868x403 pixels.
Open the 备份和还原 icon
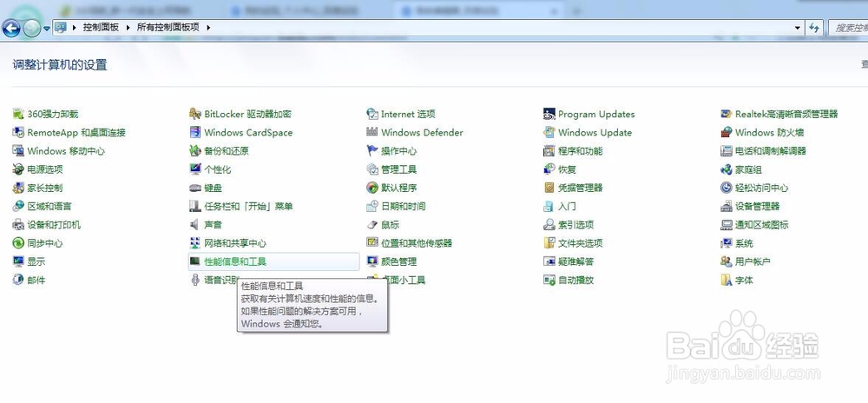(194, 150)
